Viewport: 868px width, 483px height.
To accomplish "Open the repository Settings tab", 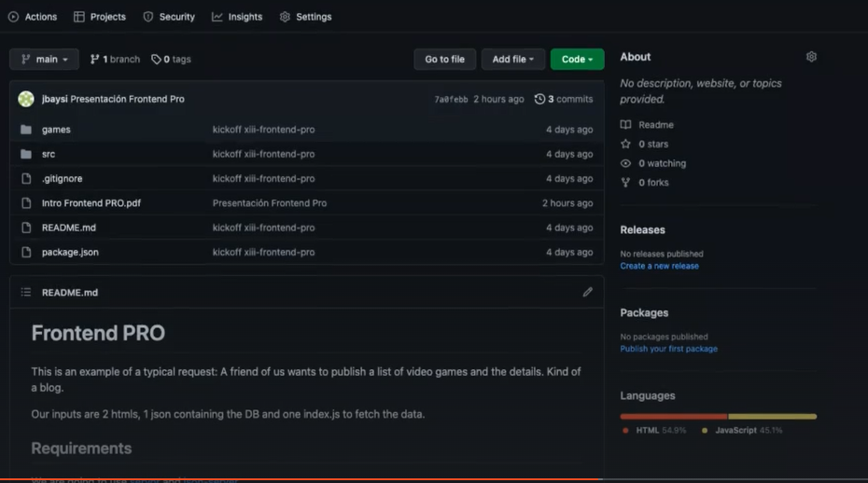I will [x=305, y=17].
